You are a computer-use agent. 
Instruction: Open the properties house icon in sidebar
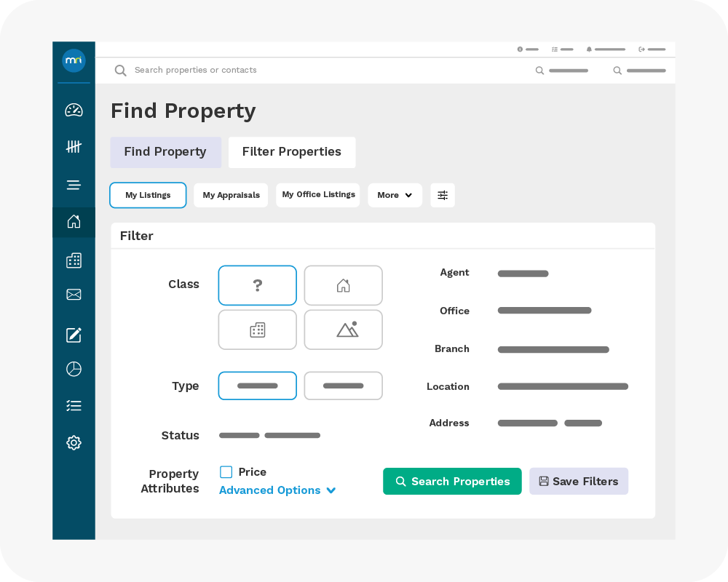(74, 222)
